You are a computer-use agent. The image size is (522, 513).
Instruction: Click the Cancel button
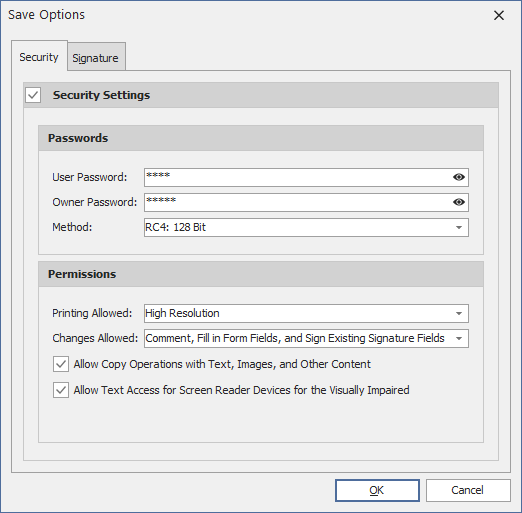(x=468, y=490)
